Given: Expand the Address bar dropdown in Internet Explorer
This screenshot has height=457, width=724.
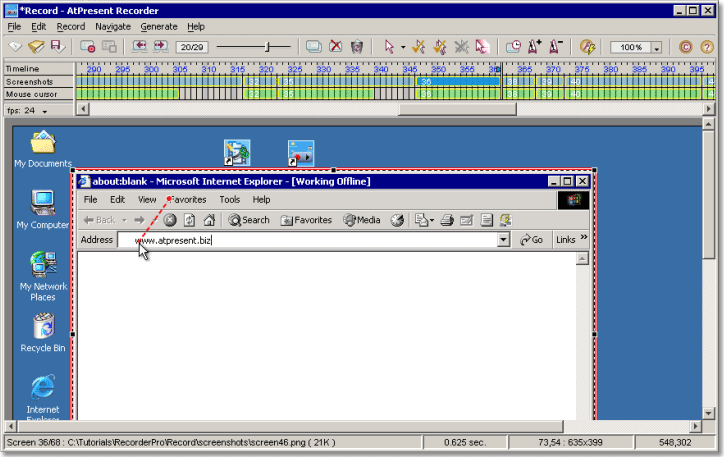Looking at the screenshot, I should [503, 240].
